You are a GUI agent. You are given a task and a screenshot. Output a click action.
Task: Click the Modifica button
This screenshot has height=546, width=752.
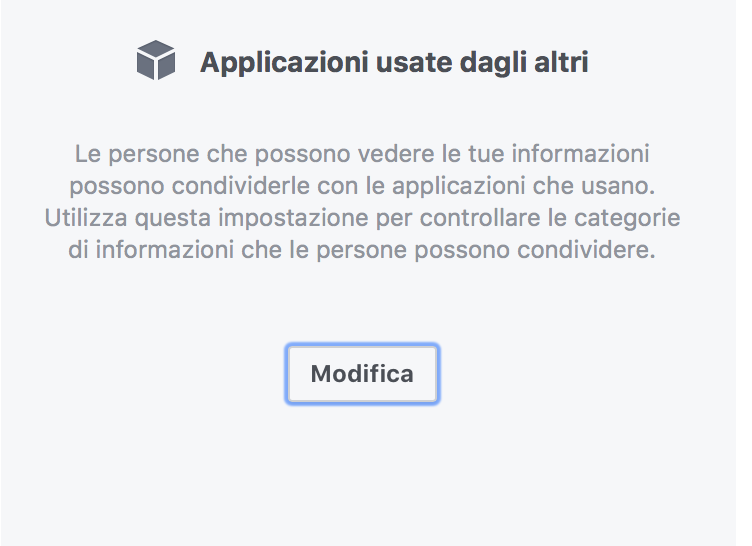(x=362, y=374)
